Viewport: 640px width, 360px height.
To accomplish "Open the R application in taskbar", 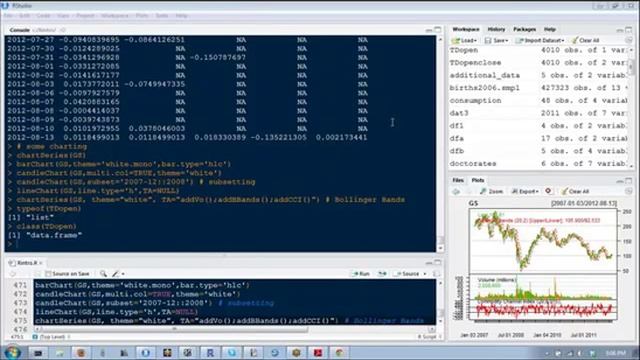I will click(210, 353).
